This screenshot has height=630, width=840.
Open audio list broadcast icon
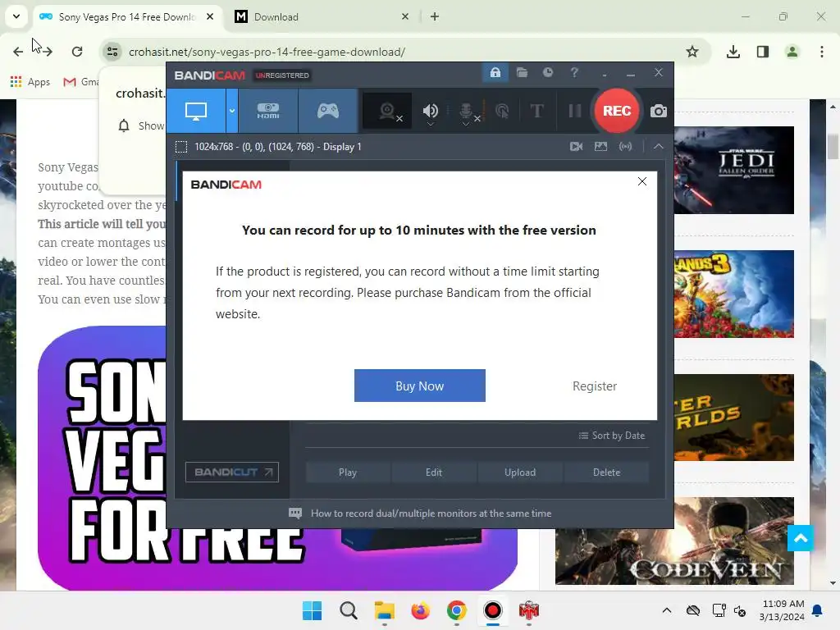(x=625, y=146)
